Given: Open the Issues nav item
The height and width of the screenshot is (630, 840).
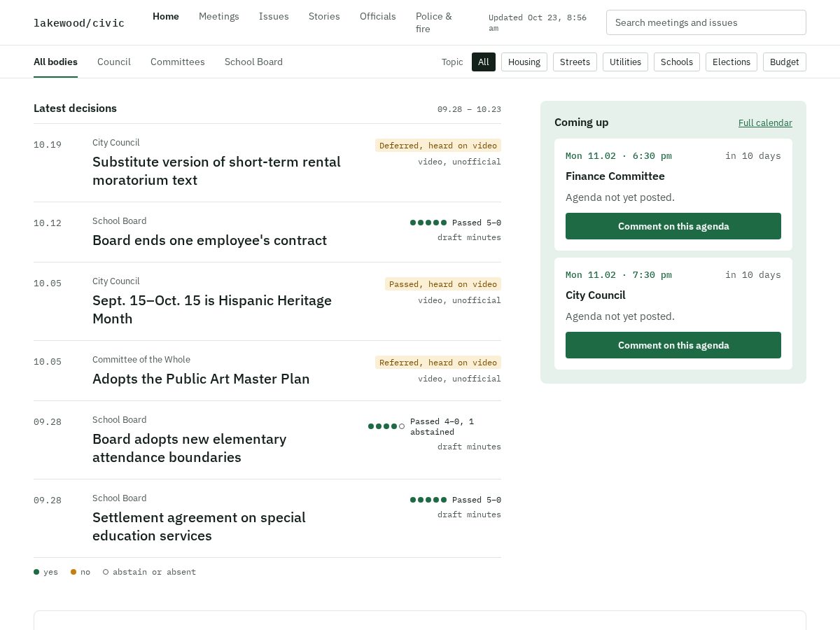Looking at the screenshot, I should point(274,16).
